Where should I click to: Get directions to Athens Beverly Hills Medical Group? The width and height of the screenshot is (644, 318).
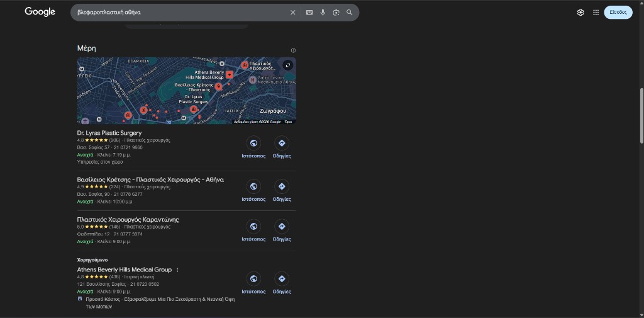tap(282, 283)
